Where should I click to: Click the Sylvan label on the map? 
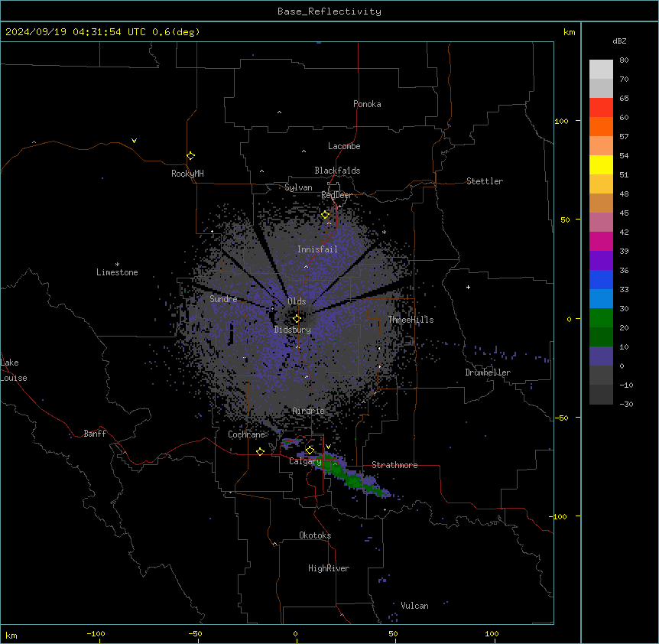pyautogui.click(x=298, y=187)
